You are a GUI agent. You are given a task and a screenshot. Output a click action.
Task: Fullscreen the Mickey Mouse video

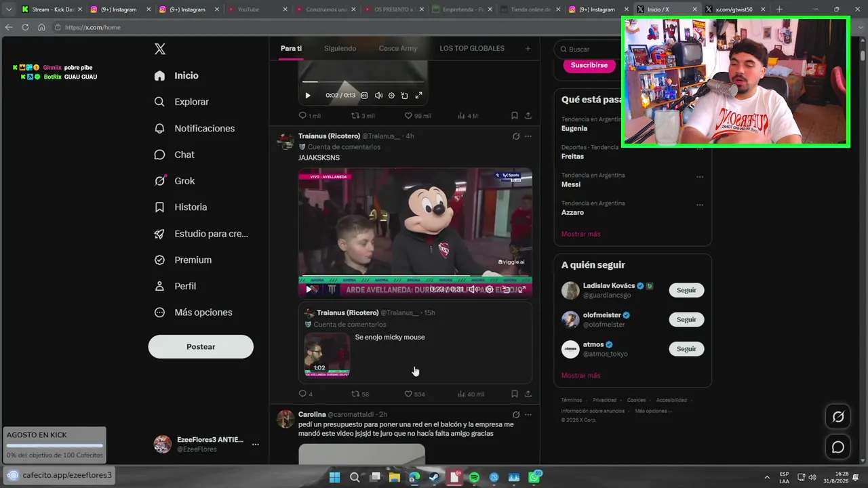point(522,289)
